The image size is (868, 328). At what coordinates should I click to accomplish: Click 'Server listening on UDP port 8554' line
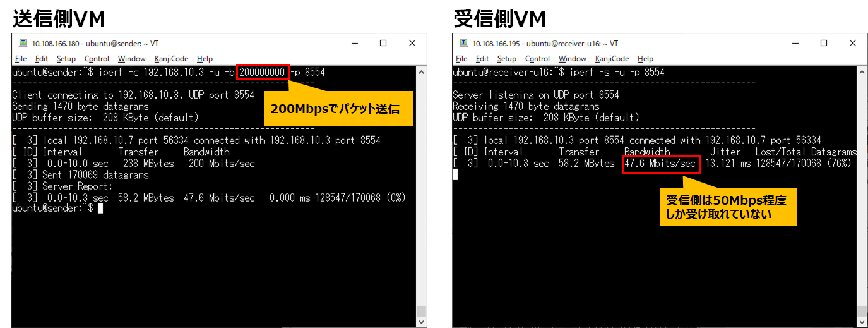coord(536,95)
